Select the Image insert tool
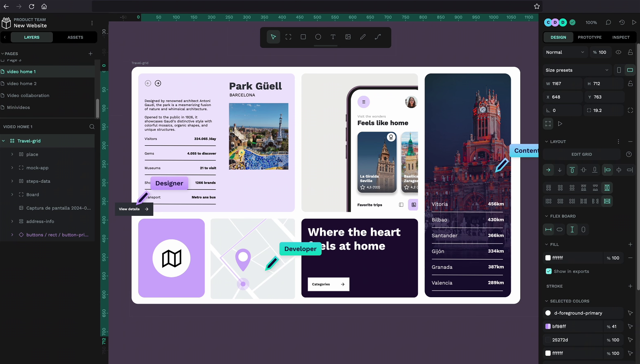Screen dimensions: 640x364 coord(348,37)
